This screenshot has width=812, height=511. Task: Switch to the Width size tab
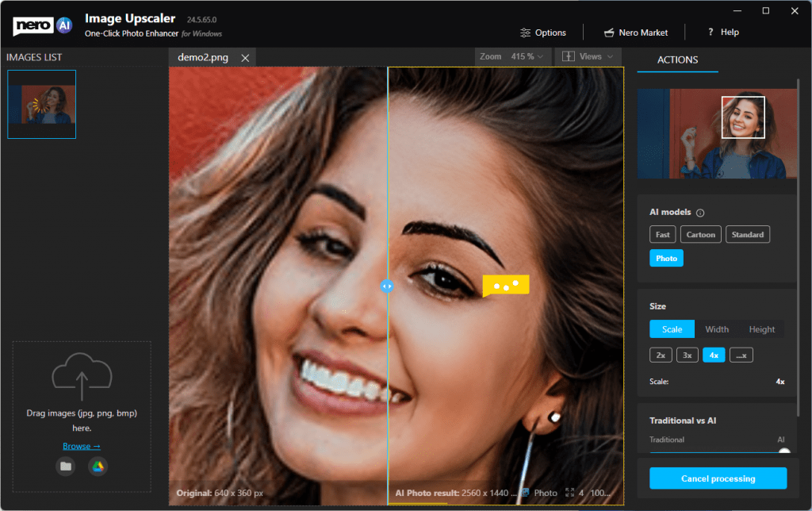716,329
